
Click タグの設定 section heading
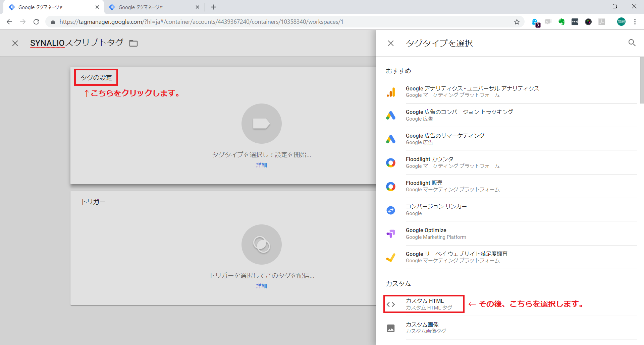tap(96, 78)
